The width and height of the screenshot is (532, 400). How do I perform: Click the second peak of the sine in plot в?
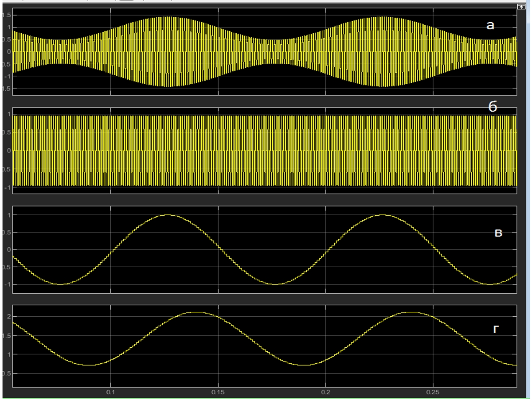382,215
